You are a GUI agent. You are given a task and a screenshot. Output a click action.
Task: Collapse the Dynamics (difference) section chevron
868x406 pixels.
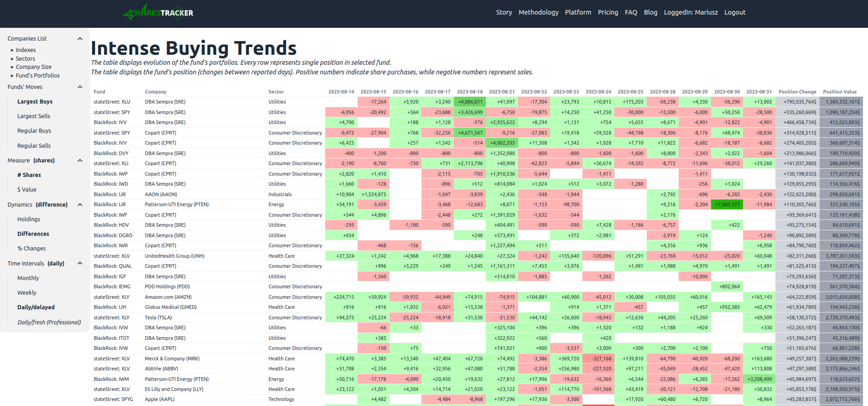(80, 205)
